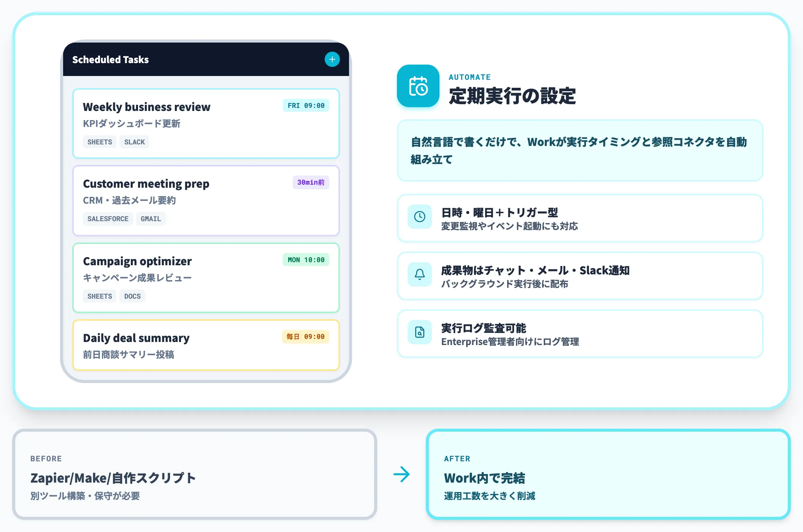Click the SLACK connector tag
Image resolution: width=803 pixels, height=532 pixels.
[135, 142]
